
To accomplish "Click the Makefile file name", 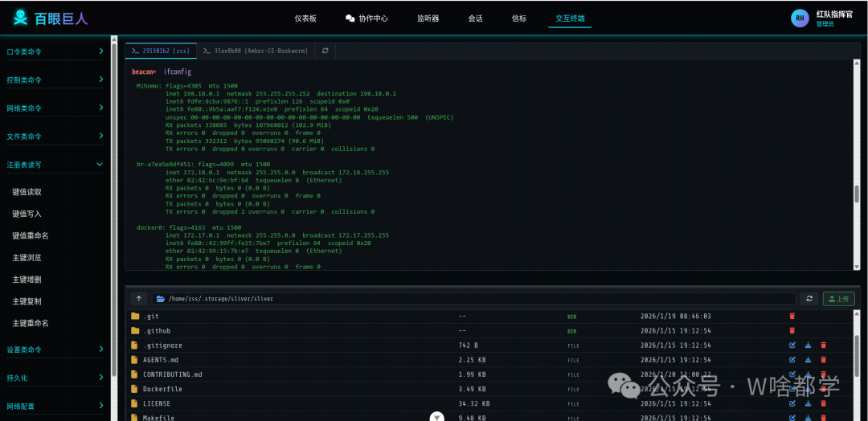I will [x=159, y=418].
